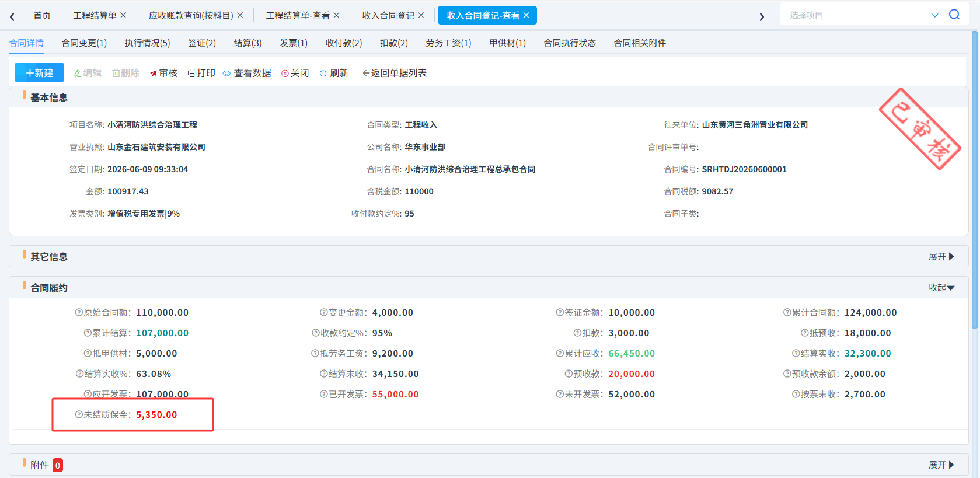
Task: Expand the 附件 section
Action: (941, 465)
